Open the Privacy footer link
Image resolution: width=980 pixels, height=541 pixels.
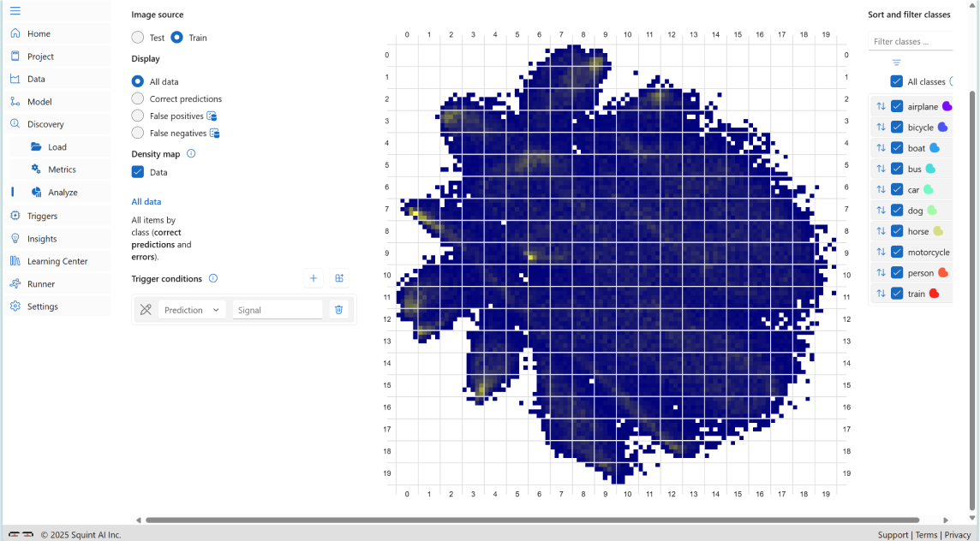point(958,535)
